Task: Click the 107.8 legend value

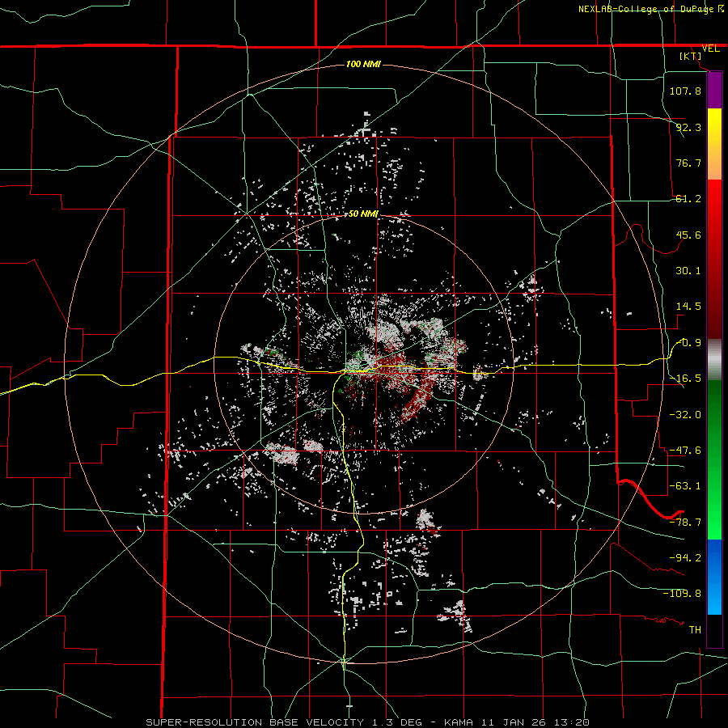Action: click(685, 91)
